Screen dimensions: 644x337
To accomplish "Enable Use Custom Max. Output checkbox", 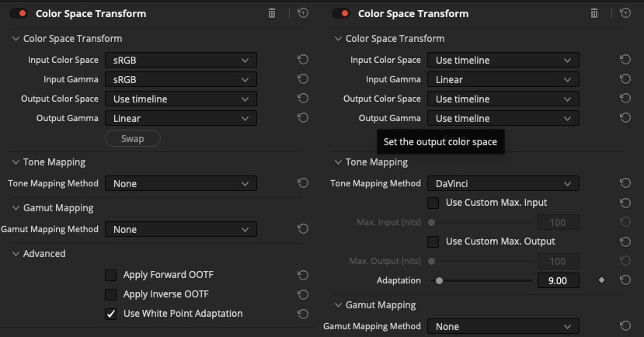I will pyautogui.click(x=433, y=241).
